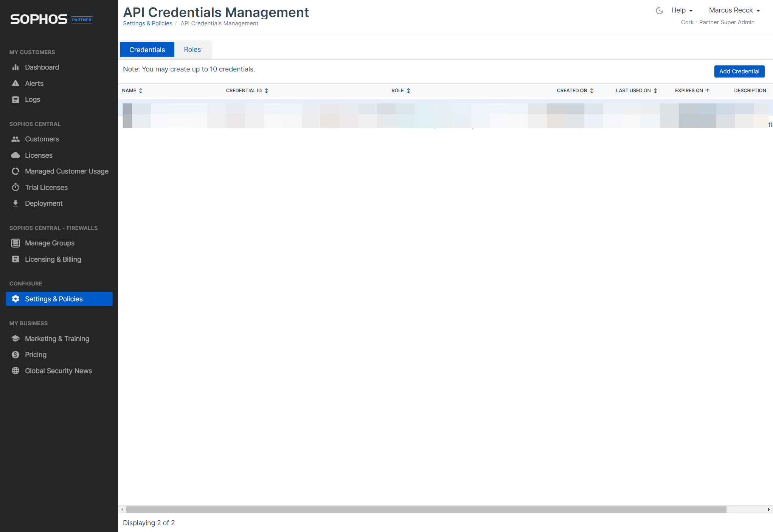Sort table by Last Used On column
773x532 pixels.
636,91
